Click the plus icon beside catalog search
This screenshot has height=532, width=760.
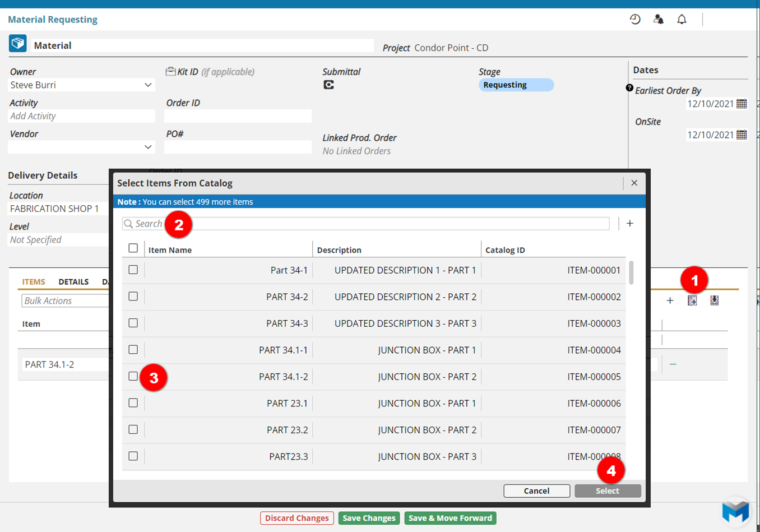630,224
